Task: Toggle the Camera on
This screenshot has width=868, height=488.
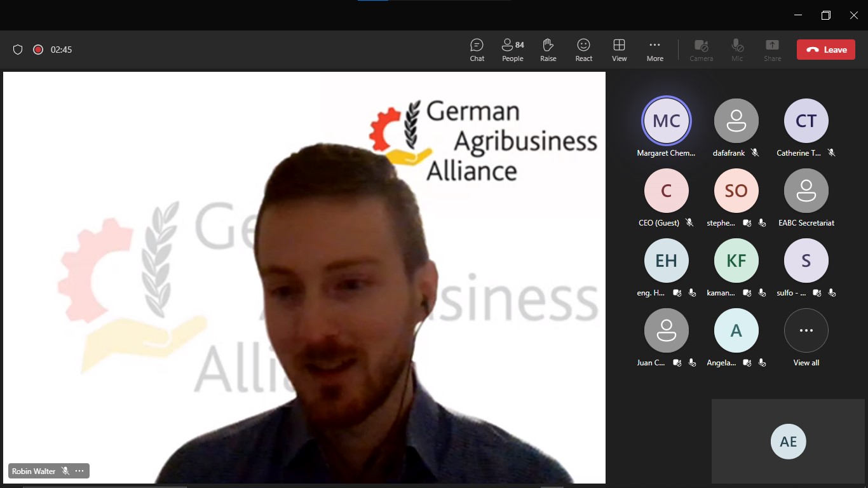Action: click(x=701, y=50)
